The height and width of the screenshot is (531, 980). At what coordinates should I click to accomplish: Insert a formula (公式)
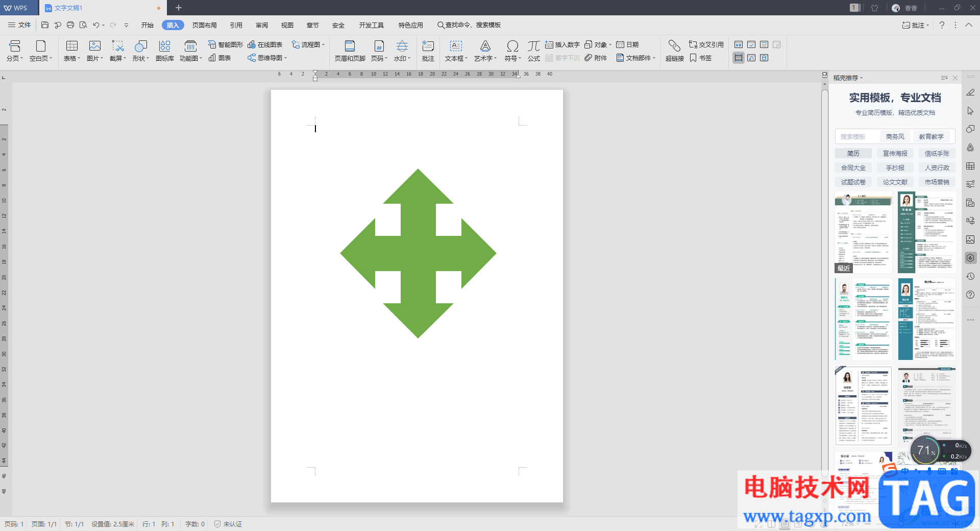[x=534, y=51]
